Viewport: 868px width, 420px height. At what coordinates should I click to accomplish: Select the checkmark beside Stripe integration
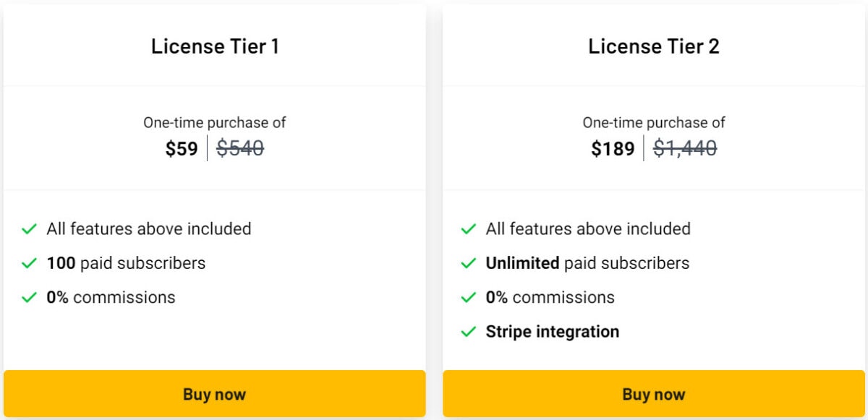coord(467,331)
